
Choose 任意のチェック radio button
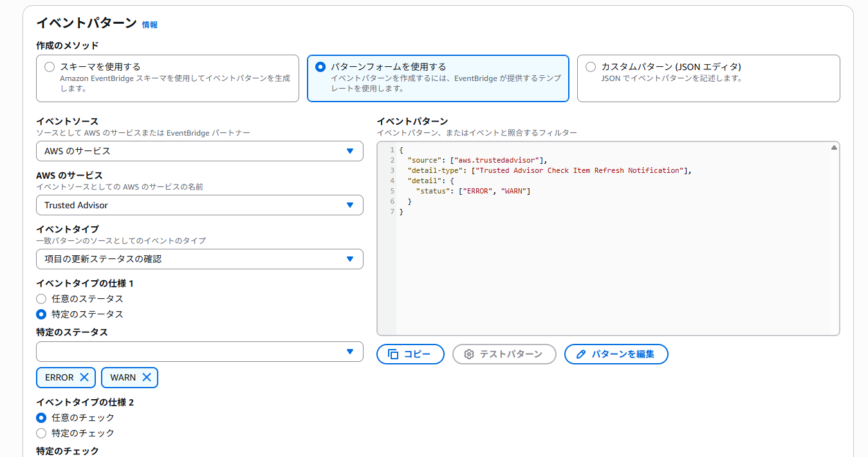pos(41,418)
